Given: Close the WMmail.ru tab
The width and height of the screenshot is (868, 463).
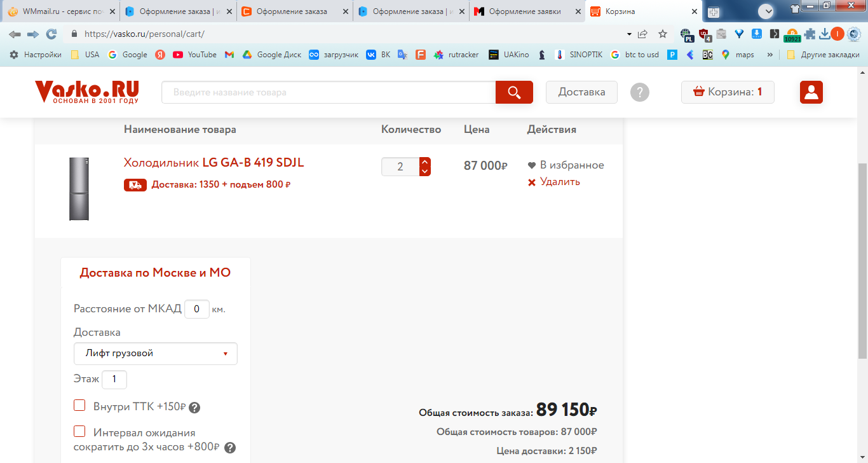Looking at the screenshot, I should (x=112, y=11).
